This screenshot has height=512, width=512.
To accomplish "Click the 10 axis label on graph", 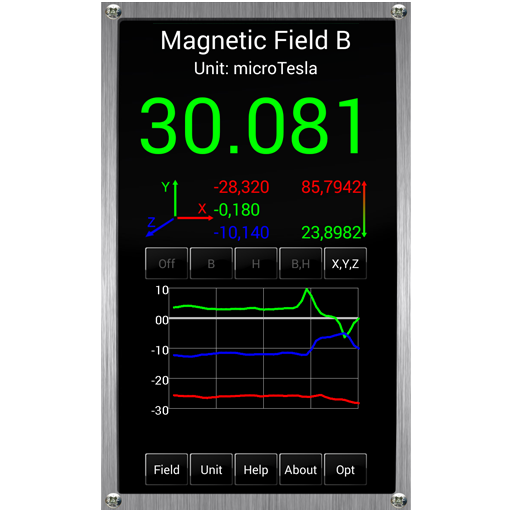I will (x=162, y=290).
